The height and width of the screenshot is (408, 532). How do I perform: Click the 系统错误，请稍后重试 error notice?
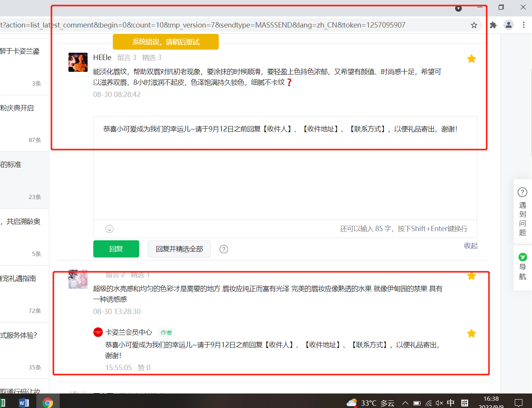tap(166, 42)
